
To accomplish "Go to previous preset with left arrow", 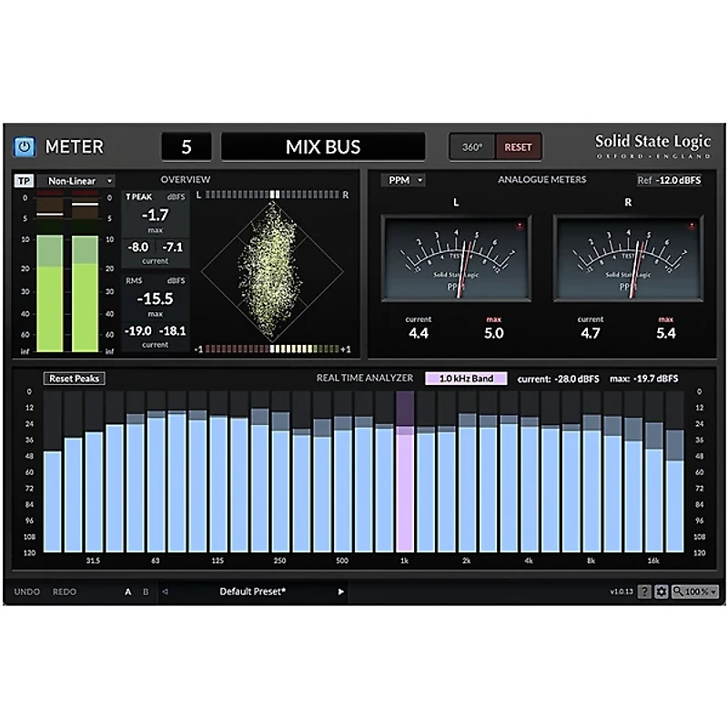I will (x=165, y=591).
